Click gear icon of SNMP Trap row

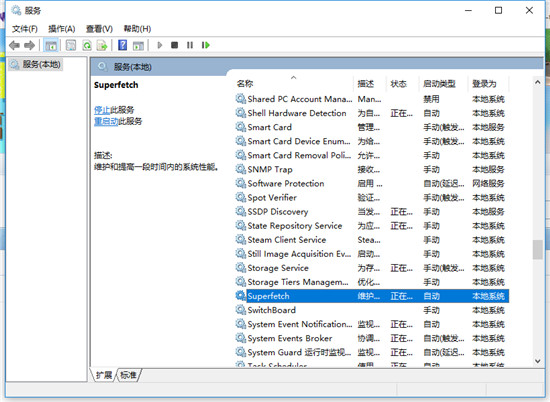(x=241, y=169)
